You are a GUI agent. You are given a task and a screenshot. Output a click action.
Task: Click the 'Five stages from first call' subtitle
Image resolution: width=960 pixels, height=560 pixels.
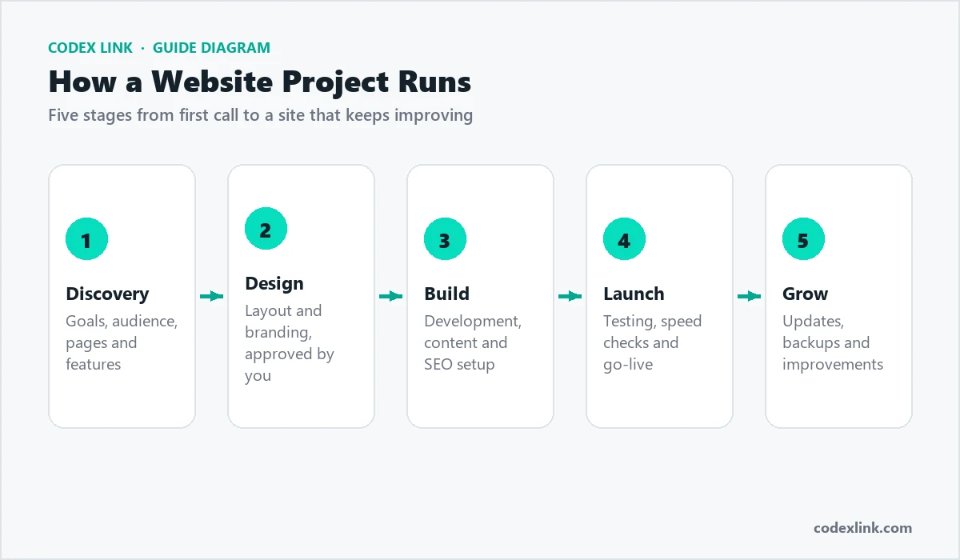[261, 115]
